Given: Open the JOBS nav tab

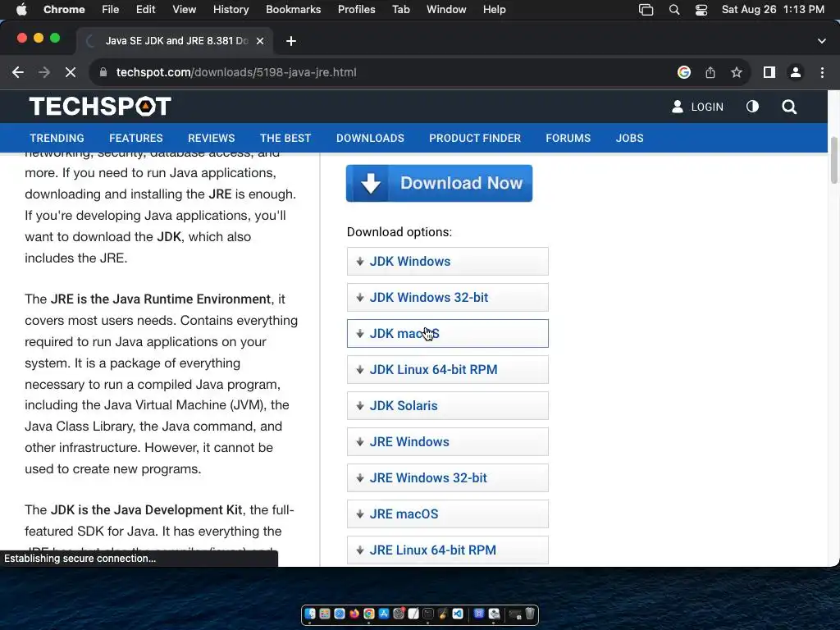Looking at the screenshot, I should (629, 138).
